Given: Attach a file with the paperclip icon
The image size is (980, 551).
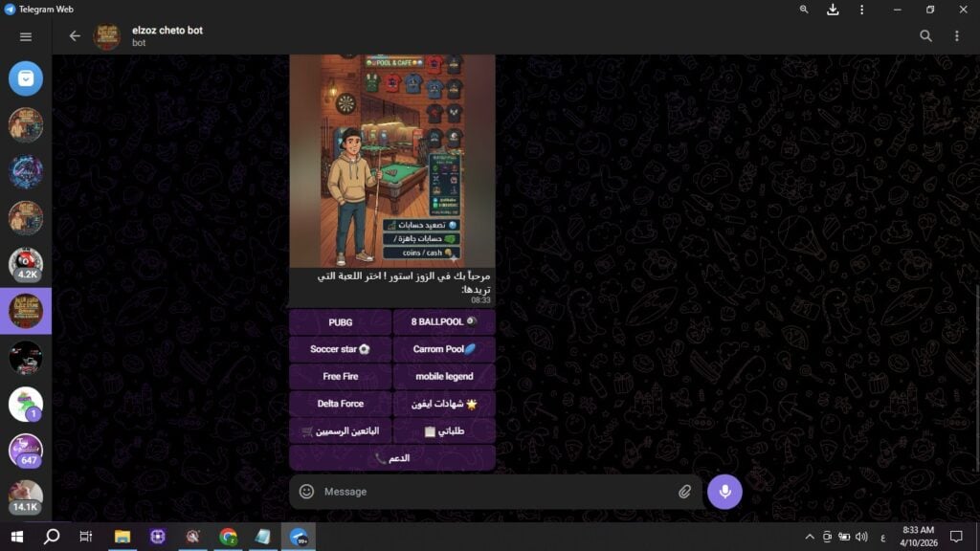Looking at the screenshot, I should coord(684,492).
